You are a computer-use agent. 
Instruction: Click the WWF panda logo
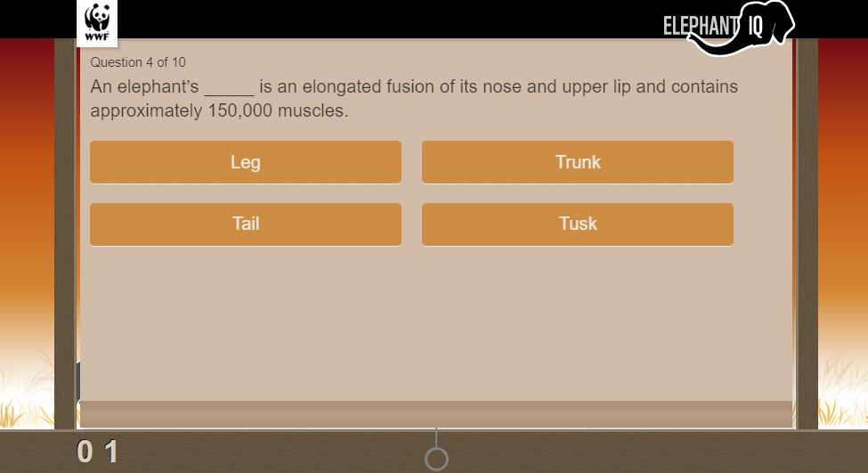(97, 22)
